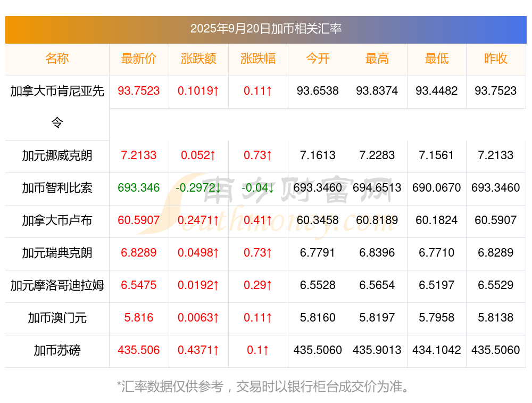Click 0.73↑ in the 加元瑞典克朗 row
The image size is (532, 403).
(x=258, y=252)
